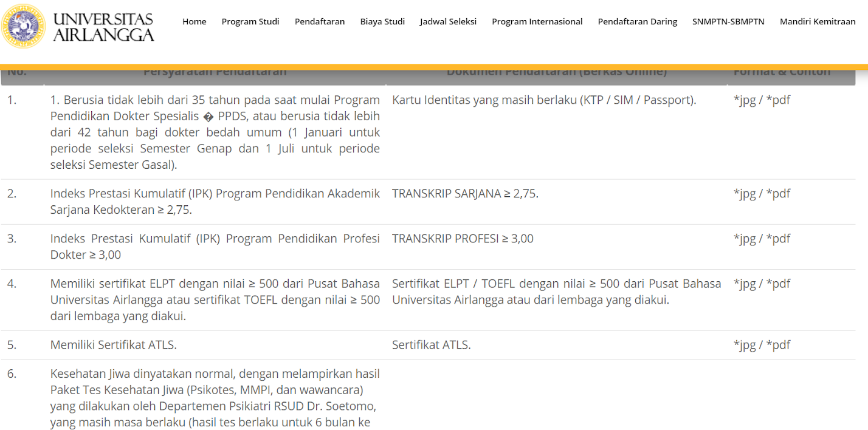
Task: Open the Biaya Studi menu
Action: 382,21
